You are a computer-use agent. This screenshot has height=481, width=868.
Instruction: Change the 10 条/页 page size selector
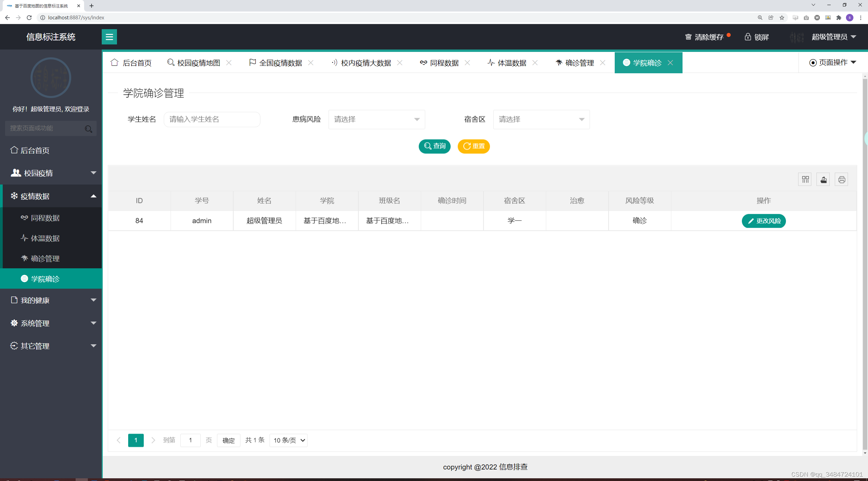(289, 440)
